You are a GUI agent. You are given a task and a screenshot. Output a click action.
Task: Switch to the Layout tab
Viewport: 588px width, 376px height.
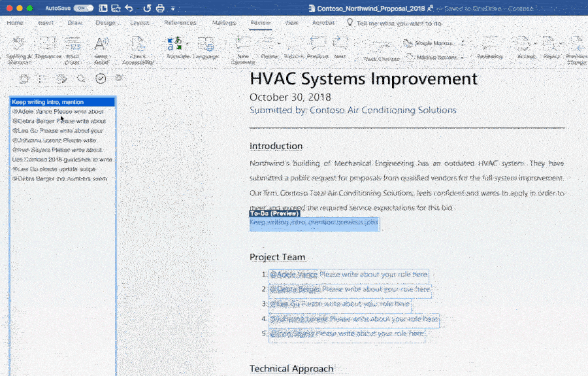coord(139,23)
